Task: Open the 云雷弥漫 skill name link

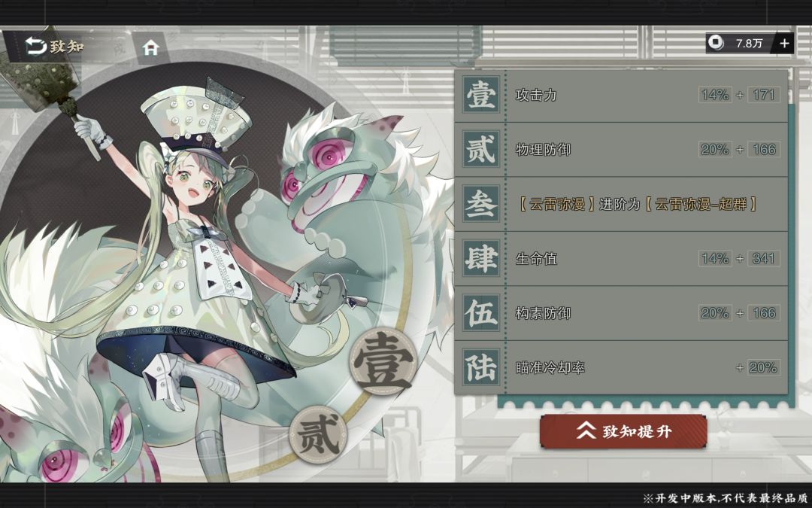Action: tap(556, 204)
